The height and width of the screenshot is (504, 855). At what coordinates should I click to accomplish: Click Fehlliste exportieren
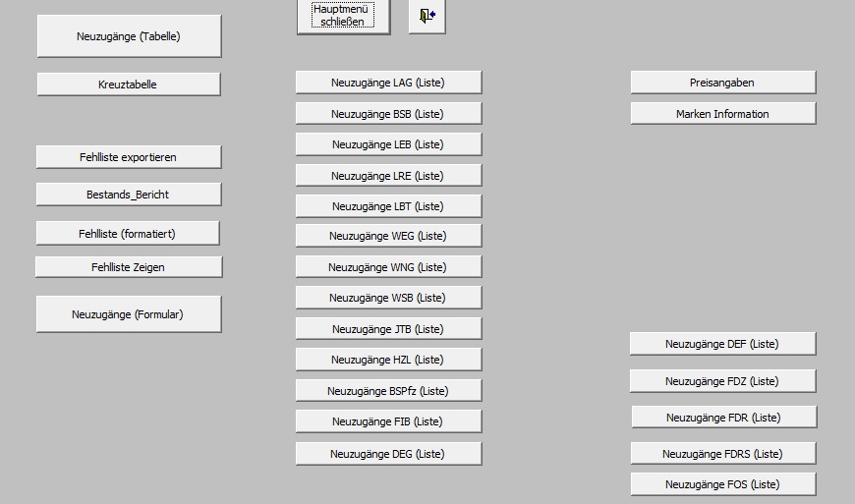[129, 157]
